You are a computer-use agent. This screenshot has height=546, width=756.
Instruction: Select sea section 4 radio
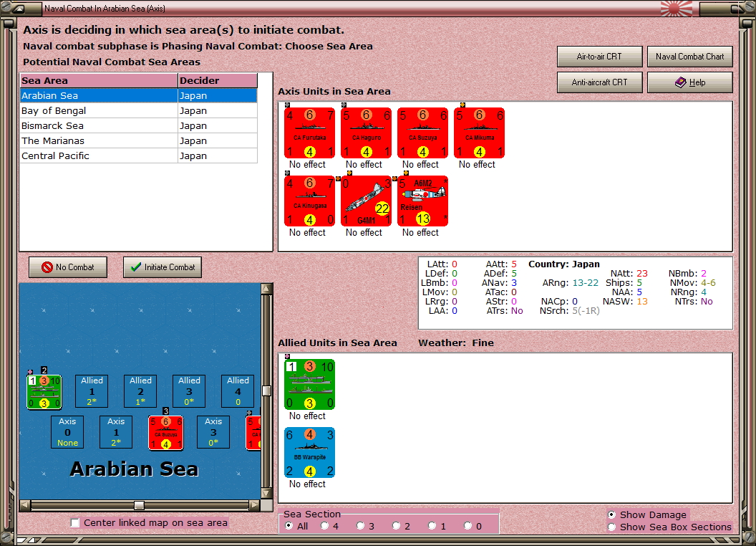[325, 526]
